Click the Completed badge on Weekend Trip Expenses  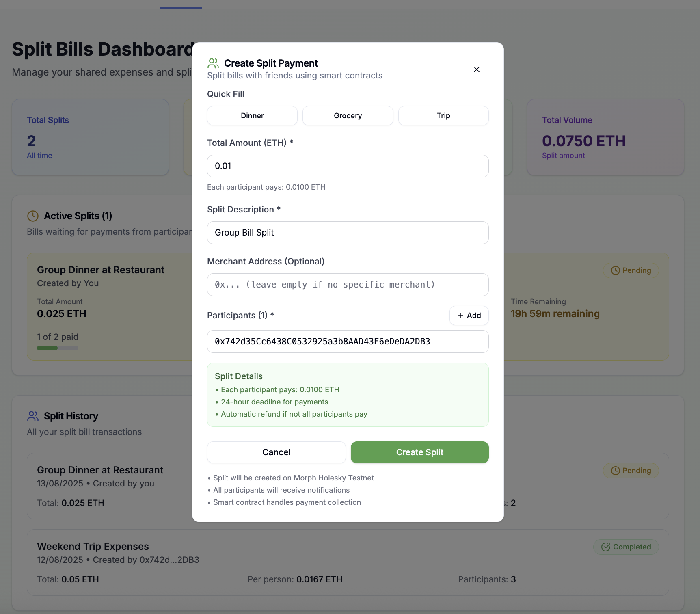(x=626, y=547)
